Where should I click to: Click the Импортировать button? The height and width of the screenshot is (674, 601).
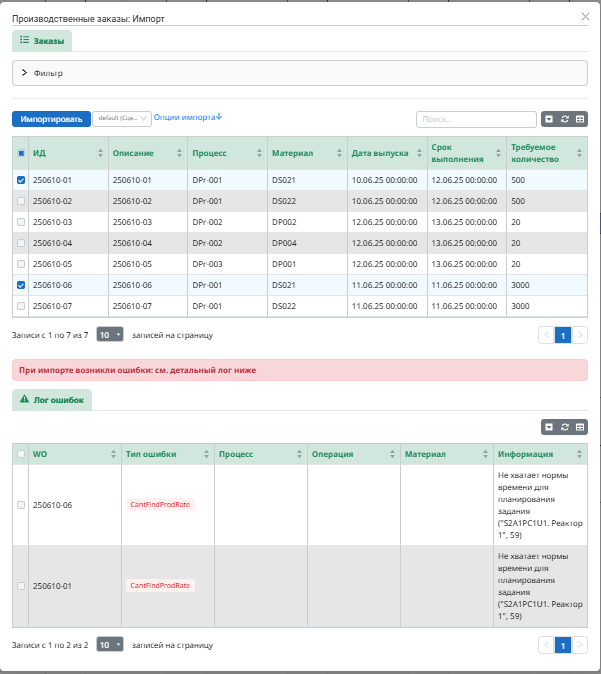pos(51,118)
